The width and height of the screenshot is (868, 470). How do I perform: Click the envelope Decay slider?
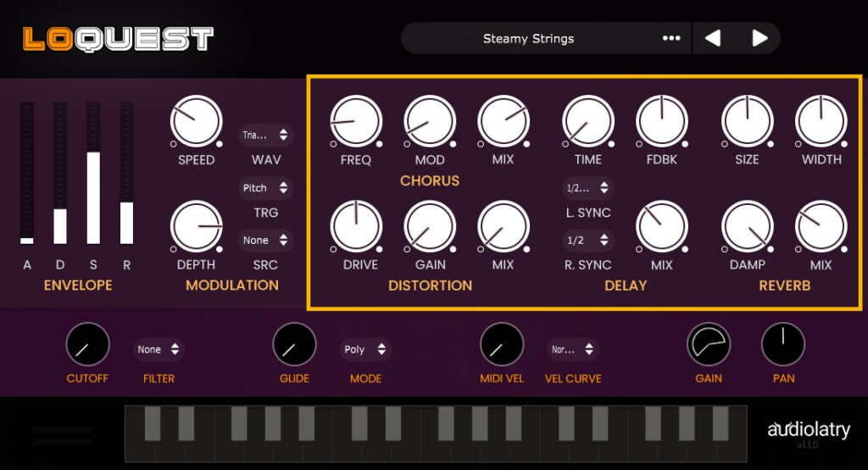[60, 173]
